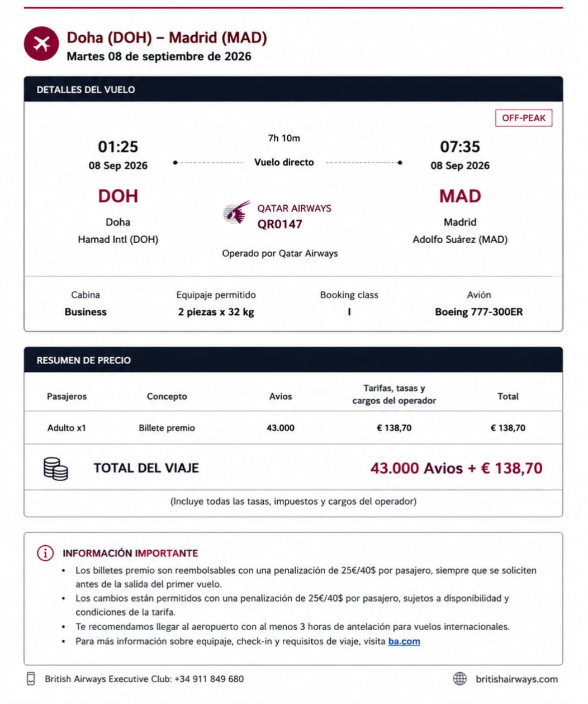The width and height of the screenshot is (588, 704).
Task: Click the red airplane circle icon
Action: point(41,44)
